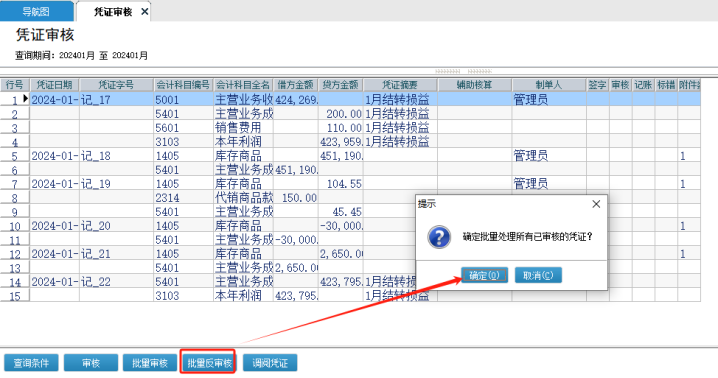The width and height of the screenshot is (718, 378).
Task: Click the 记账 column header
Action: (643, 85)
